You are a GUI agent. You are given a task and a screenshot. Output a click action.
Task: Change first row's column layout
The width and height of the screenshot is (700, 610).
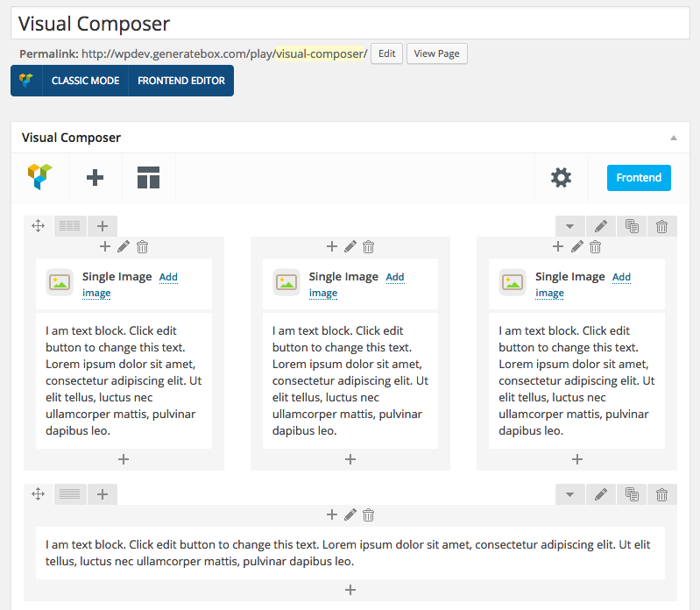[x=69, y=226]
